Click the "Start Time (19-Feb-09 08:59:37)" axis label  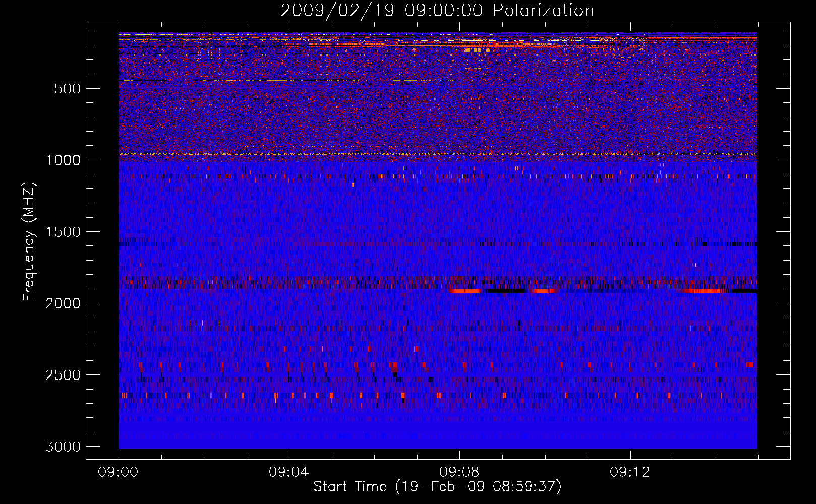point(437,487)
